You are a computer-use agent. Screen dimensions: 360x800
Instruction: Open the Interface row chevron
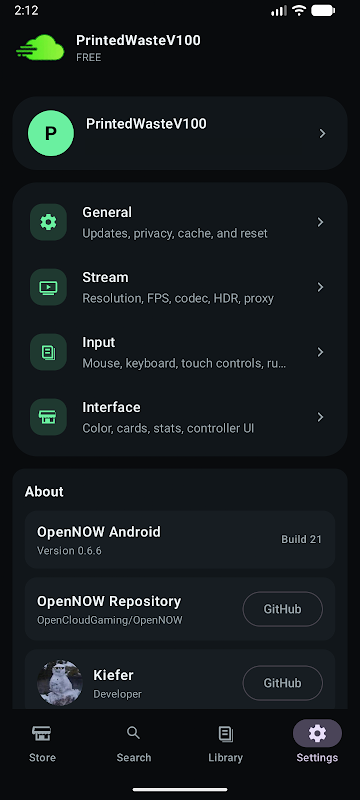tap(320, 417)
